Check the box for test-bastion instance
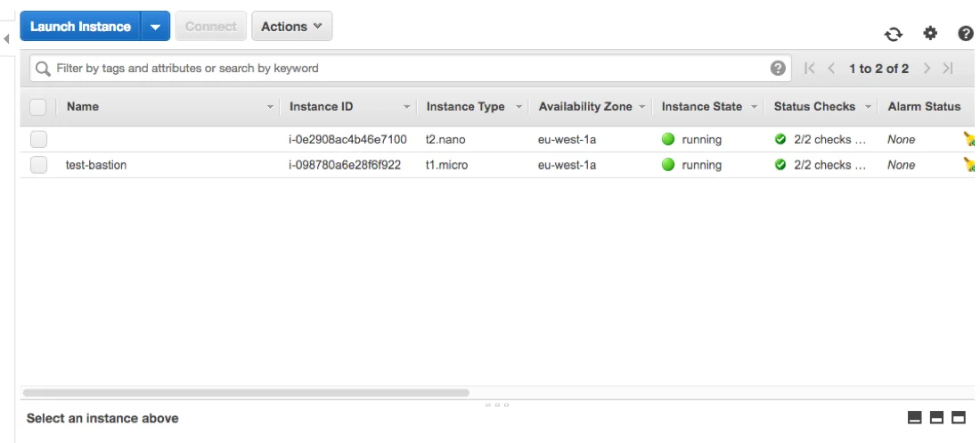Viewport: 980px width, 443px height. coord(38,165)
